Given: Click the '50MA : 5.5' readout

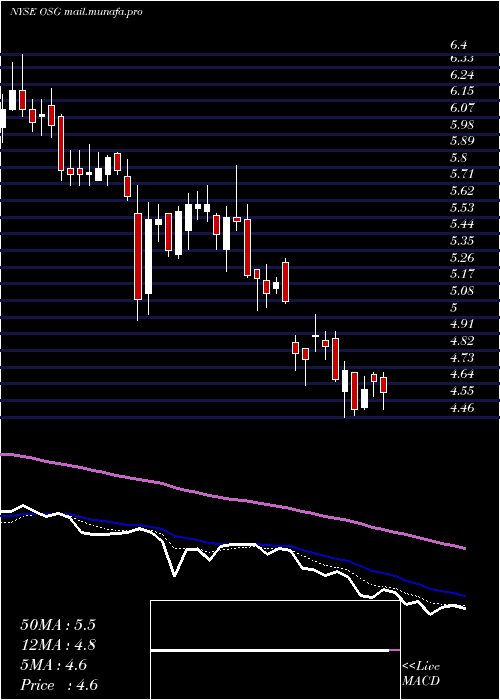Looking at the screenshot, I should [x=58, y=625].
